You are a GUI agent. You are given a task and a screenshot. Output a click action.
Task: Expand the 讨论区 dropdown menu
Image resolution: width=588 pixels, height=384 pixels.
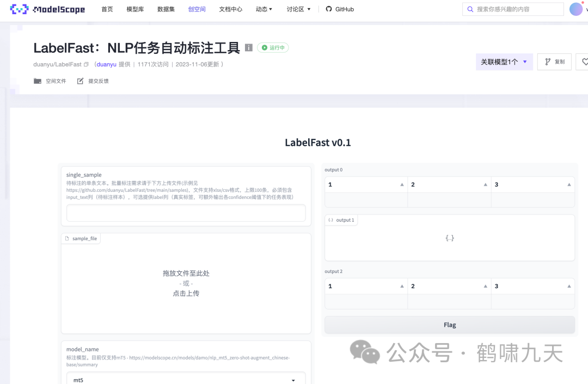coord(298,9)
